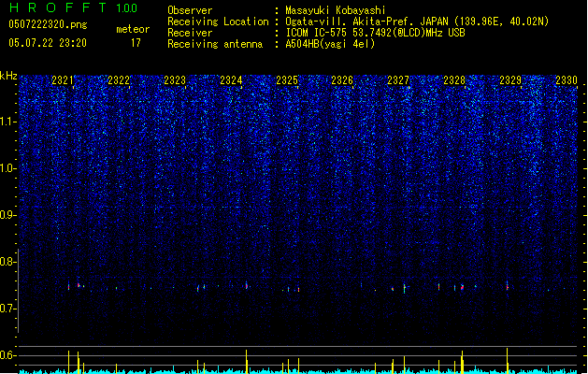Click the date stamp 05.07.22 23:20
Image resolution: width=588 pixels, height=374 pixels.
pyautogui.click(x=48, y=43)
